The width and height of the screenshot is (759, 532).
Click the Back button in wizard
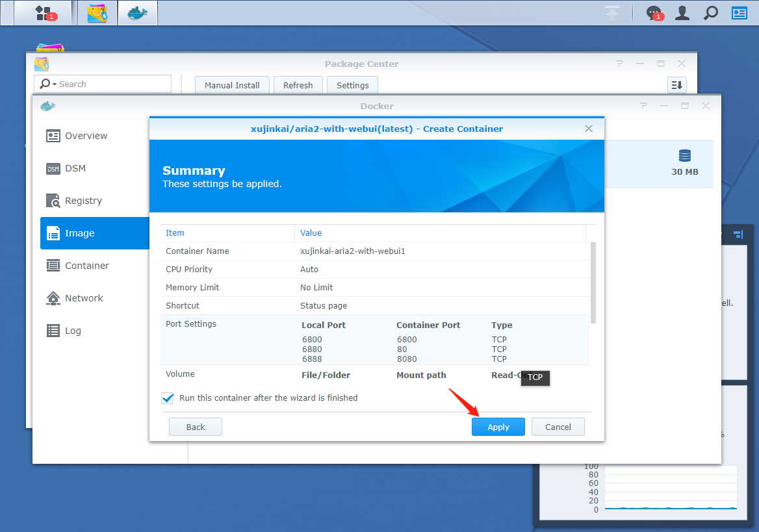tap(196, 427)
